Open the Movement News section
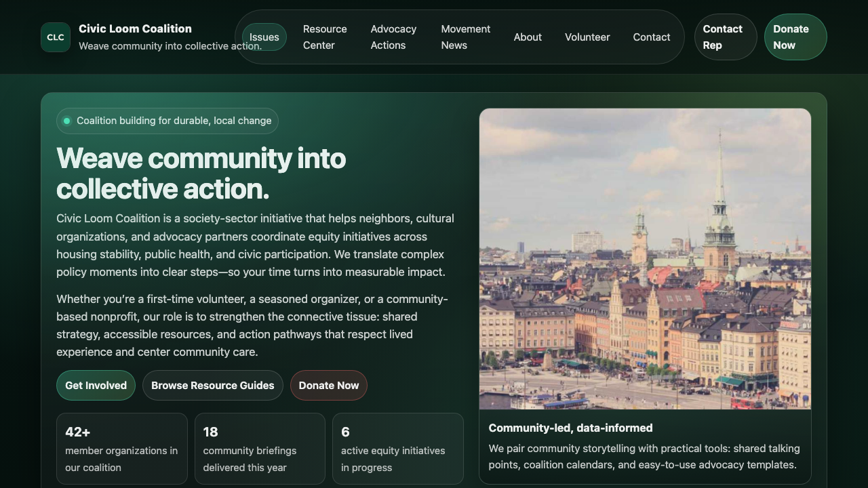Image resolution: width=868 pixels, height=488 pixels. pos(465,37)
